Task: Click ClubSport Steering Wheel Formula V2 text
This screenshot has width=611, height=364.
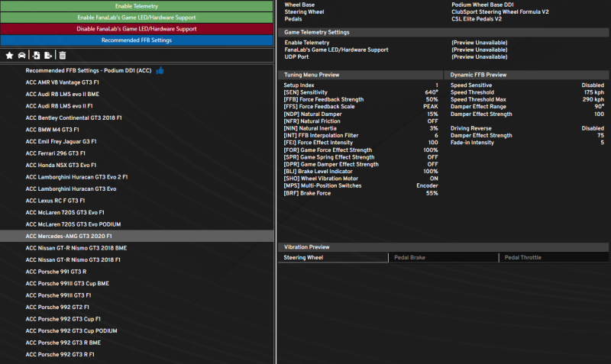Action: click(500, 11)
